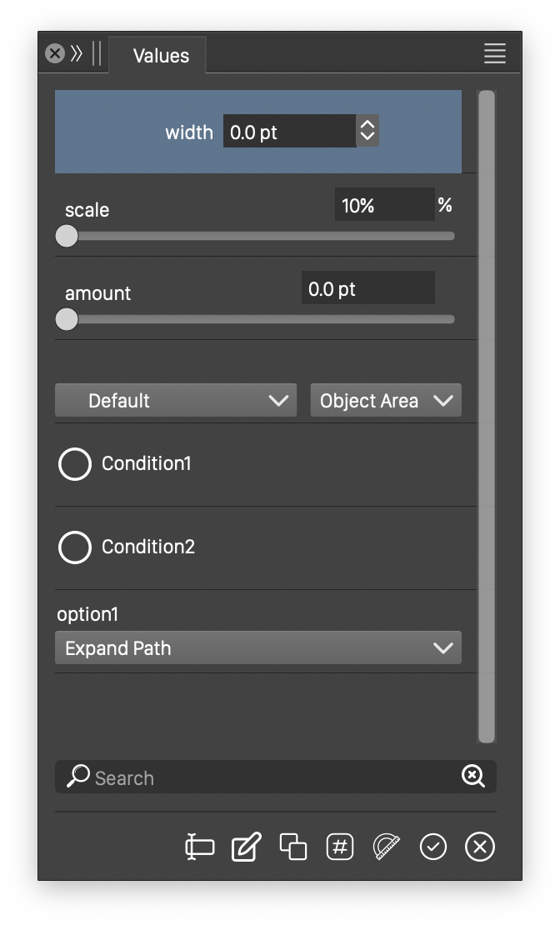Switch to the Values tab
Viewport: 560px width, 925px height.
pyautogui.click(x=161, y=56)
